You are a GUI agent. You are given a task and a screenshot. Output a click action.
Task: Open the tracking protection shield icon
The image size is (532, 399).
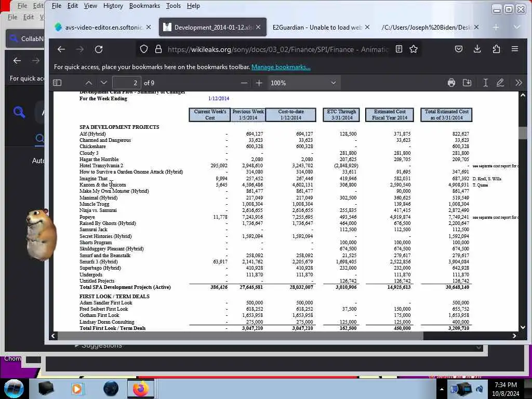click(144, 49)
